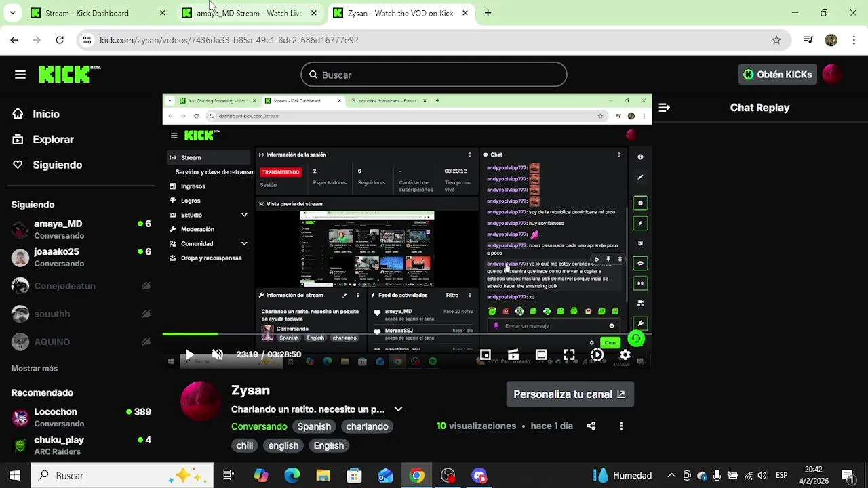Open the Kick user avatar menu

(x=832, y=75)
